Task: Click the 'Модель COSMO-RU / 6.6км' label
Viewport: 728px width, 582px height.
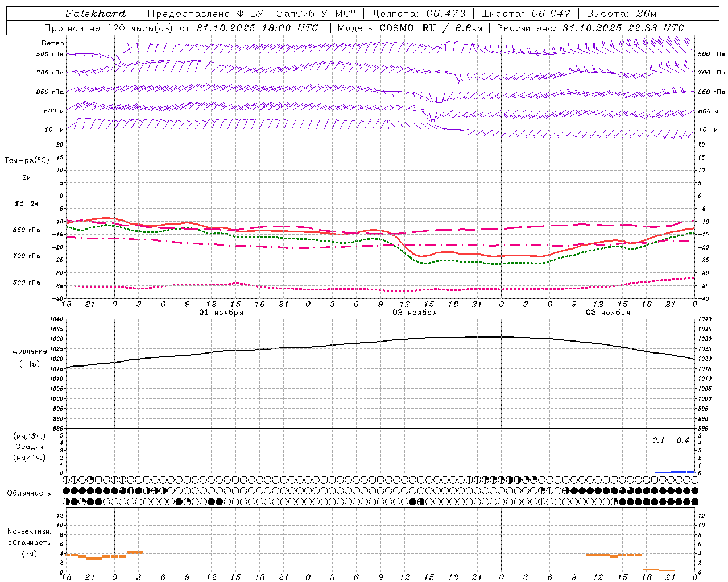Action: coord(410,28)
